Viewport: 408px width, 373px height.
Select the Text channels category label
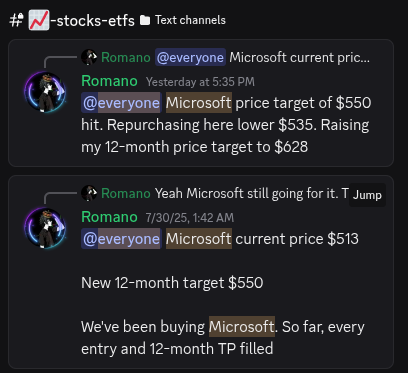pos(190,20)
